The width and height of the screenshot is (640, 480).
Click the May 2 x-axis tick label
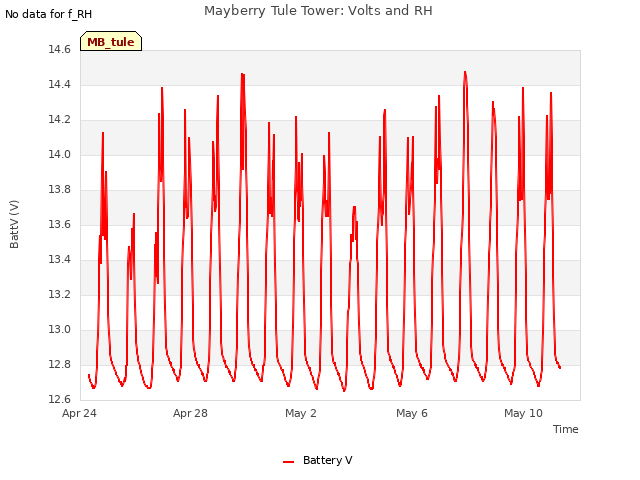pyautogui.click(x=301, y=413)
